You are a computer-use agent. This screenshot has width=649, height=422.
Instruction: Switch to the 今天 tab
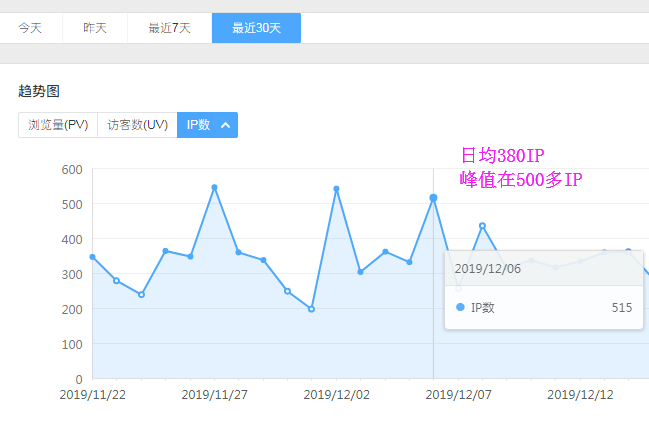[30, 28]
